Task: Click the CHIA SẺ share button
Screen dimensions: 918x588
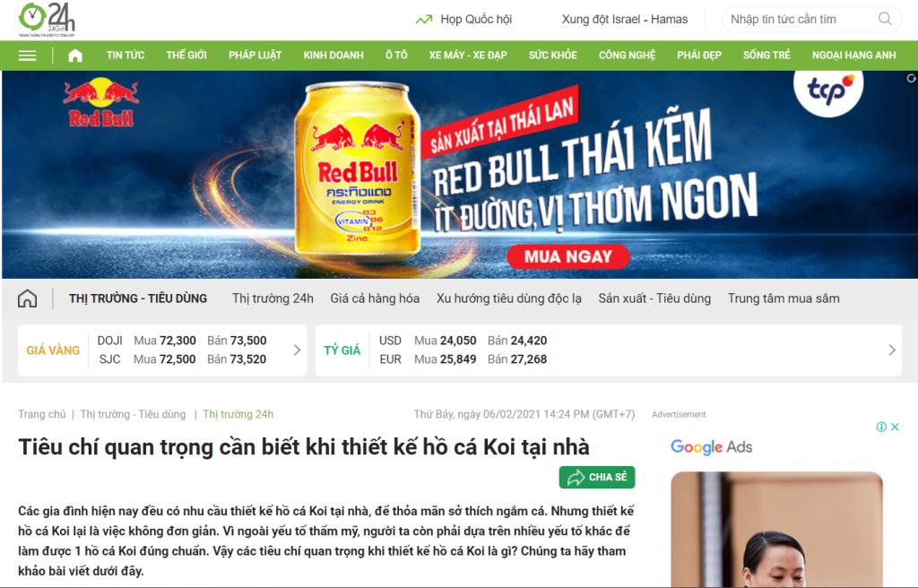Action: pos(597,477)
